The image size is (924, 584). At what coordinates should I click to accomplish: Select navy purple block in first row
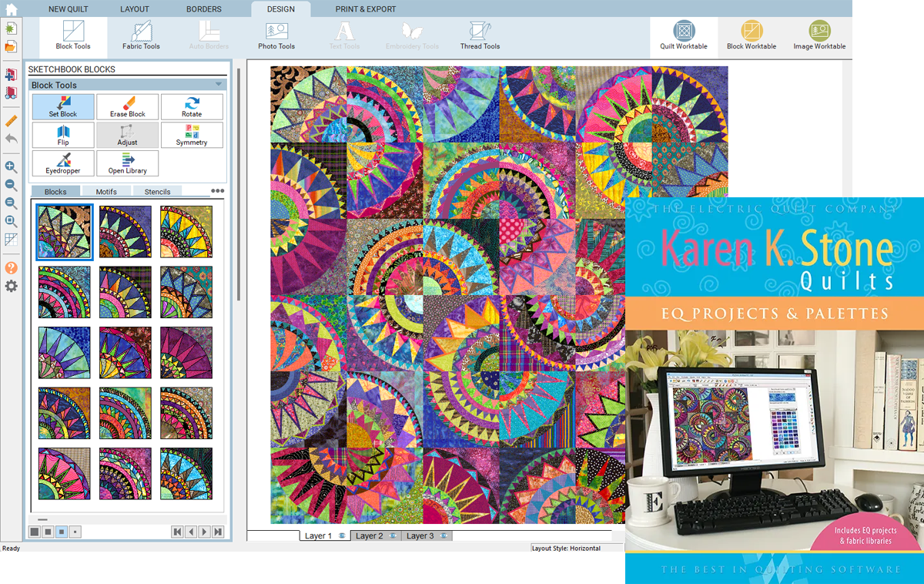(x=125, y=232)
